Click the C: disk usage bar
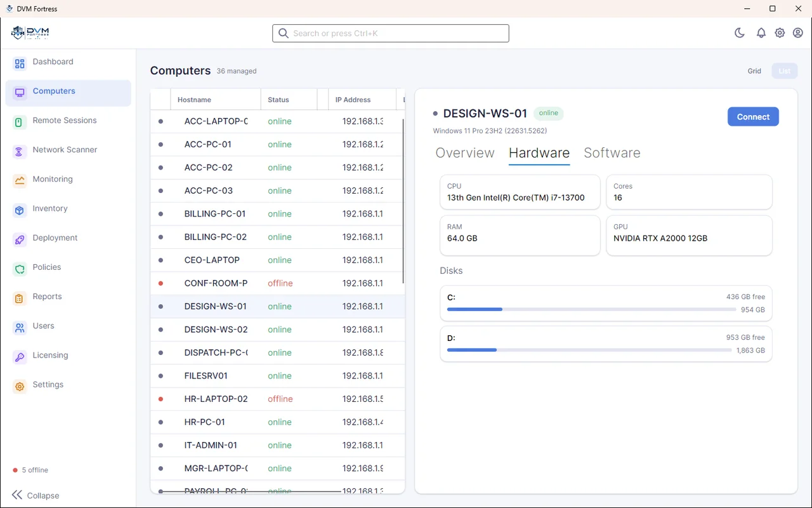812x508 pixels. [591, 309]
